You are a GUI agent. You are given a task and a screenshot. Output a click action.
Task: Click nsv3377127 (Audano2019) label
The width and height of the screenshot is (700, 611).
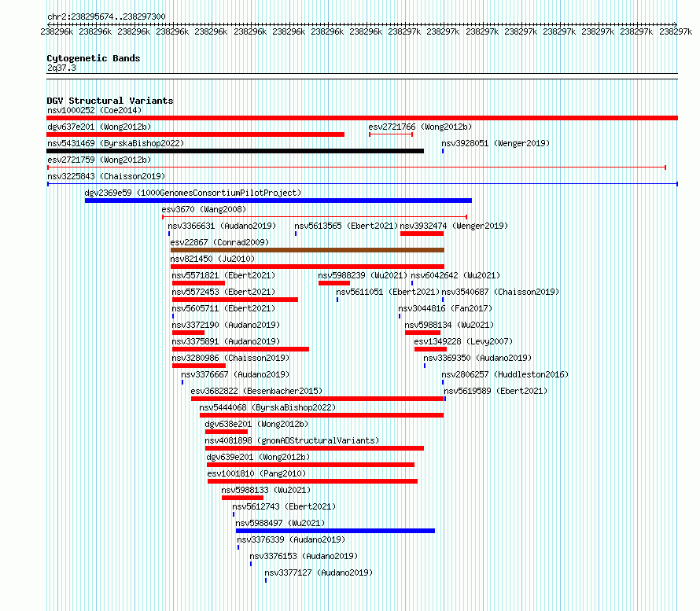pos(319,572)
